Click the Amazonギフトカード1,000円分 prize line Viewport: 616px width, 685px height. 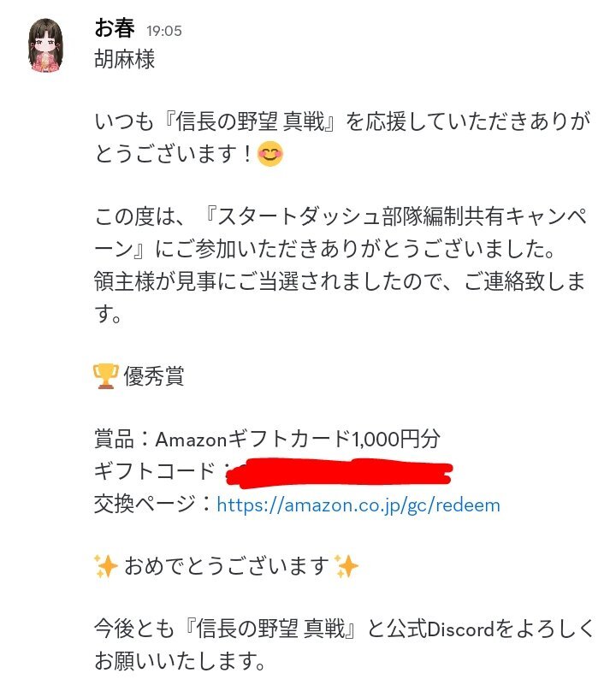267,439
